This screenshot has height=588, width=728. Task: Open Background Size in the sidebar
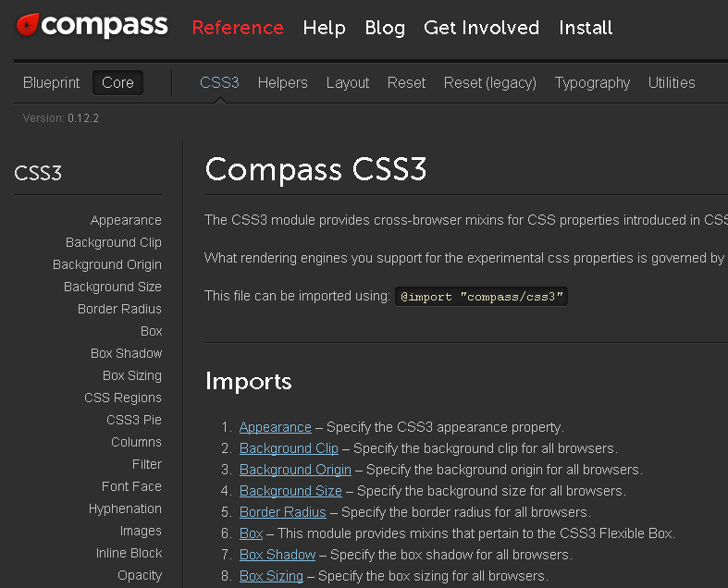[113, 287]
